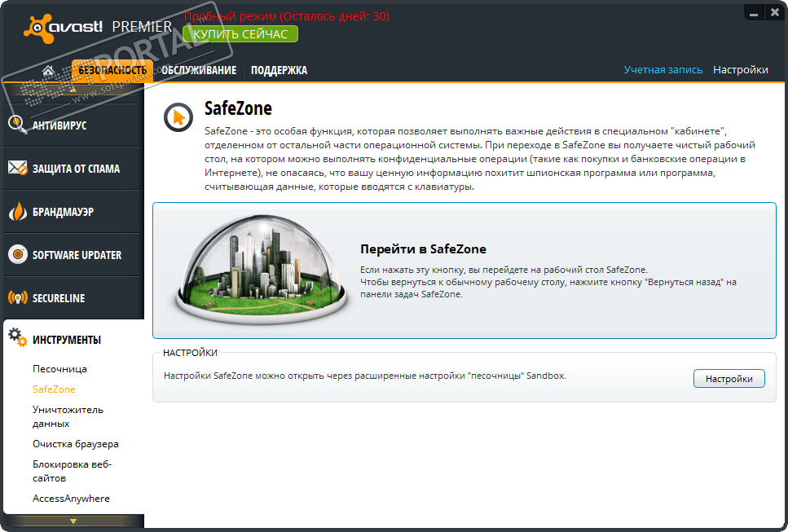This screenshot has width=788, height=532.
Task: Select Защита от спама in the sidebar
Action: [73, 169]
